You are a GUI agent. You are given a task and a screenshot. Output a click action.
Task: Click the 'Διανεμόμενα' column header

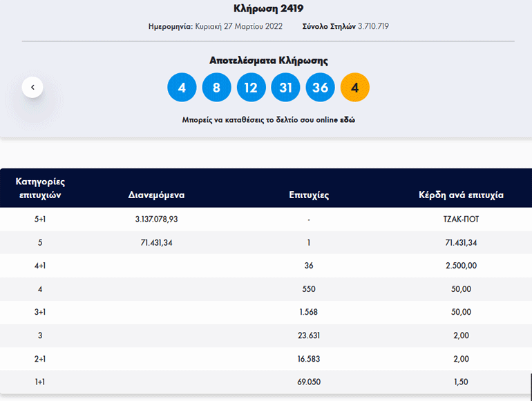pyautogui.click(x=156, y=195)
